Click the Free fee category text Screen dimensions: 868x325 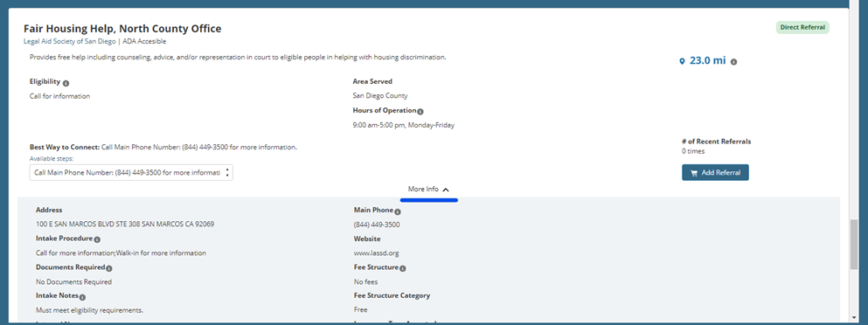pos(360,309)
